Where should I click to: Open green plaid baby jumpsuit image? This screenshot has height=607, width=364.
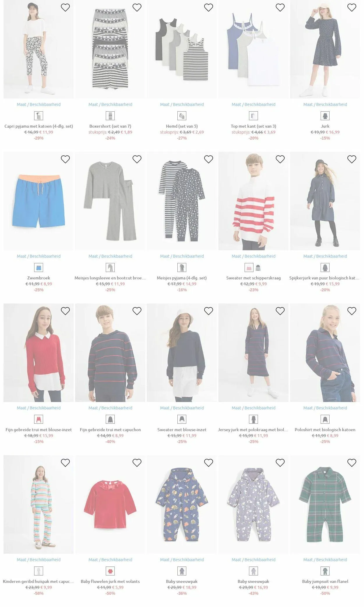(325, 504)
